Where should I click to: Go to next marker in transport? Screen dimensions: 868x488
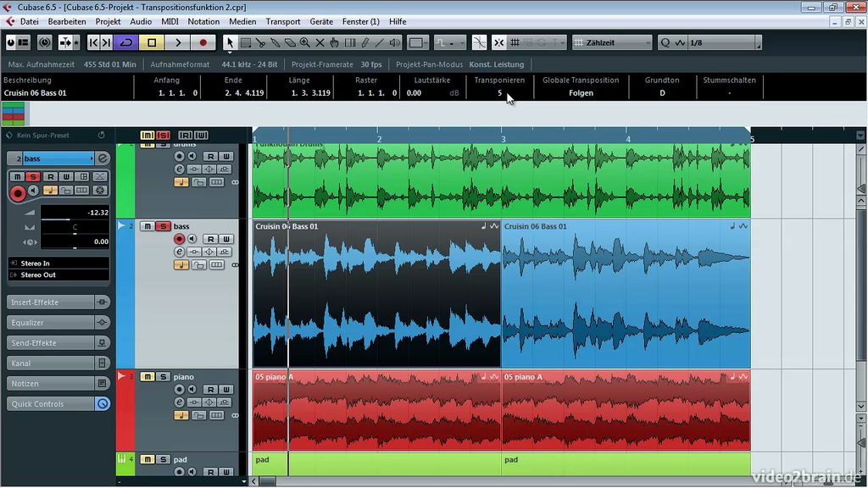[x=107, y=42]
